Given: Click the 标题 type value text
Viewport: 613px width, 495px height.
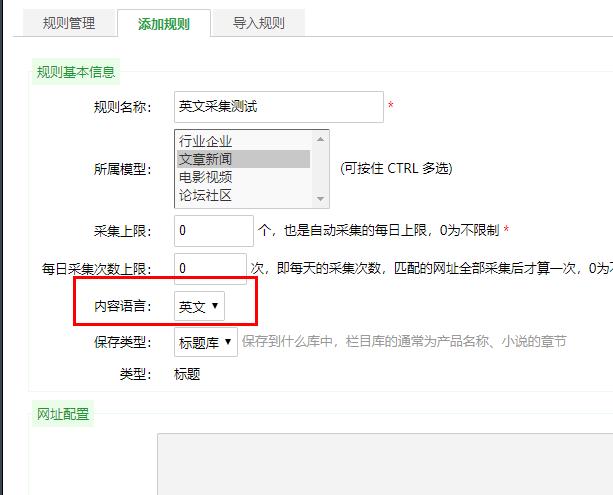Looking at the screenshot, I should 187,374.
